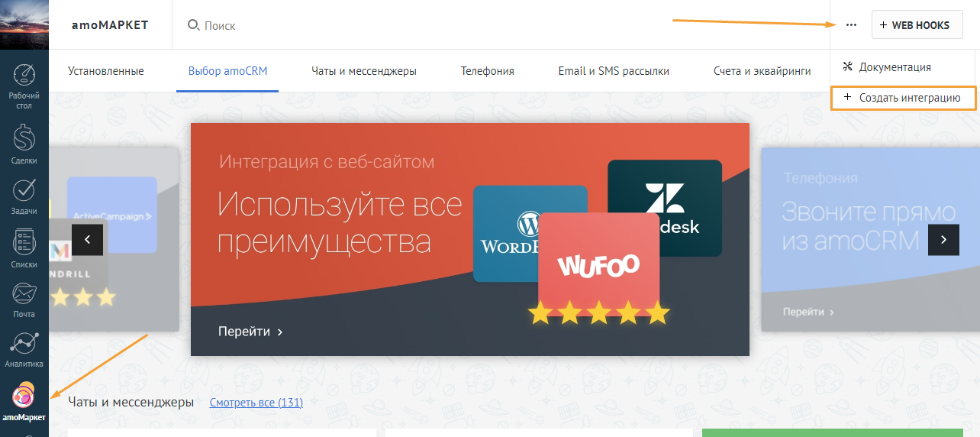Open the Рабочий стол dashboard icon
This screenshot has width=980, height=437.
(x=24, y=86)
